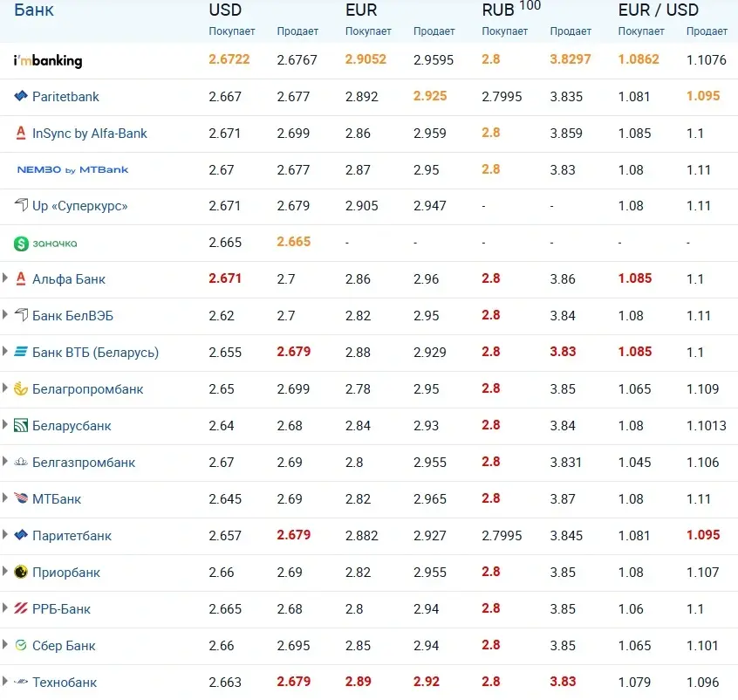Click the NEMBO by MTBank logo
Viewport: 738px width, 700px height.
72,169
